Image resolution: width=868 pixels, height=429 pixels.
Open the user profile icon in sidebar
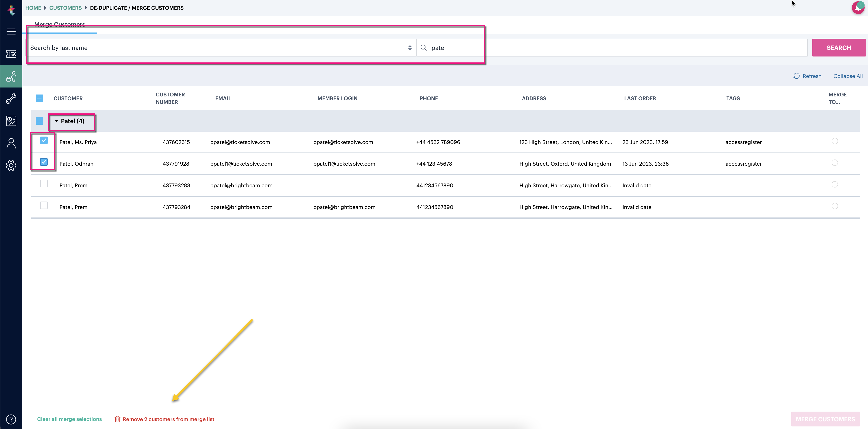(x=11, y=143)
